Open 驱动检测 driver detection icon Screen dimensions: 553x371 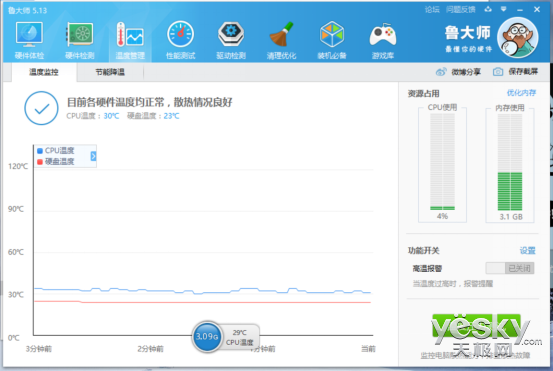[231, 40]
